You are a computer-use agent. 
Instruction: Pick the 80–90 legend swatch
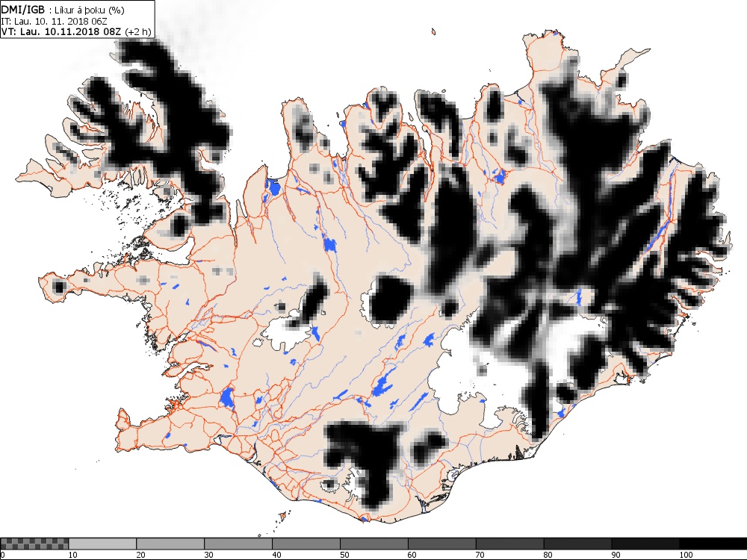pyautogui.click(x=578, y=544)
